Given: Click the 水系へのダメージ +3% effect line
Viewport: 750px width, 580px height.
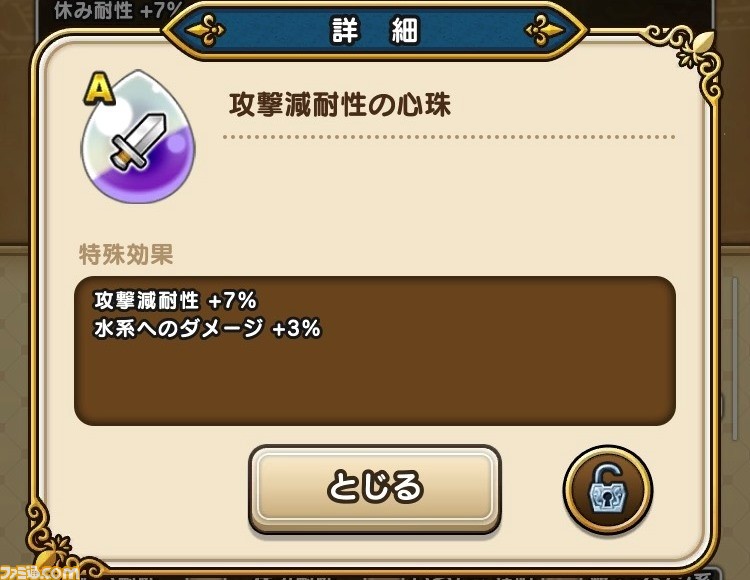Looking at the screenshot, I should click(x=207, y=328).
